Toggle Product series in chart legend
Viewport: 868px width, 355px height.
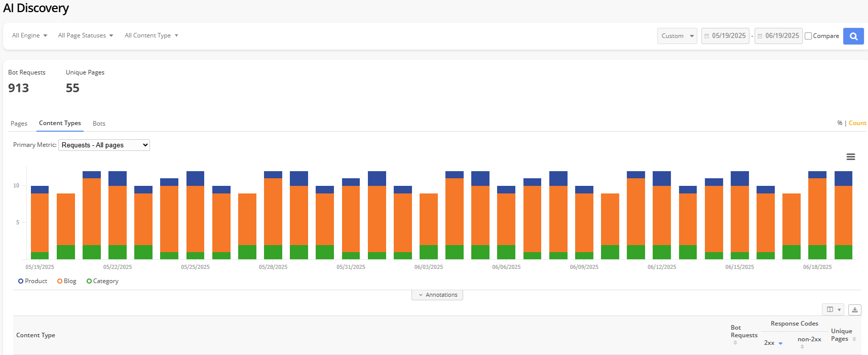(32, 281)
